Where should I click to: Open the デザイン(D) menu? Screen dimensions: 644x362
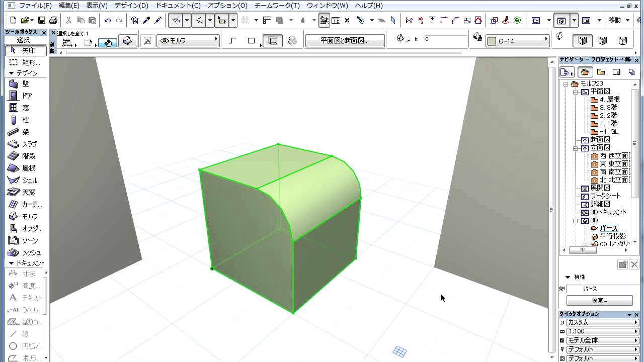[x=131, y=6]
